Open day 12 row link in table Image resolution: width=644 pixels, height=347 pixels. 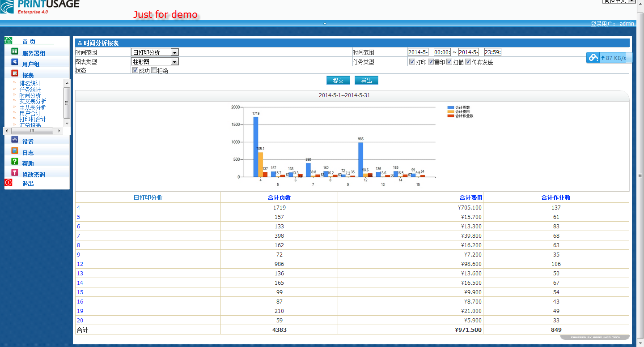click(x=80, y=264)
